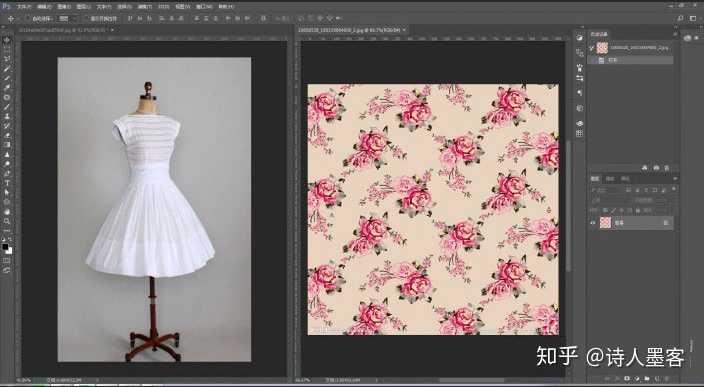Select the Move tool in the toolbar

click(7, 40)
